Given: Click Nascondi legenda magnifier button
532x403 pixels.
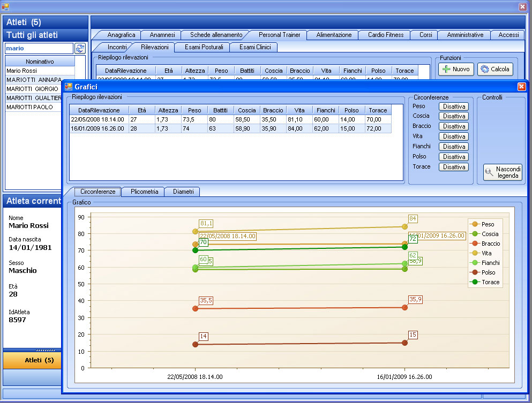Looking at the screenshot, I should (x=503, y=172).
